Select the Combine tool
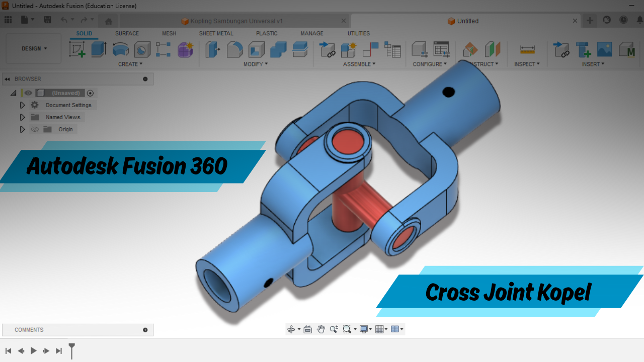The width and height of the screenshot is (644, 362). click(x=278, y=49)
